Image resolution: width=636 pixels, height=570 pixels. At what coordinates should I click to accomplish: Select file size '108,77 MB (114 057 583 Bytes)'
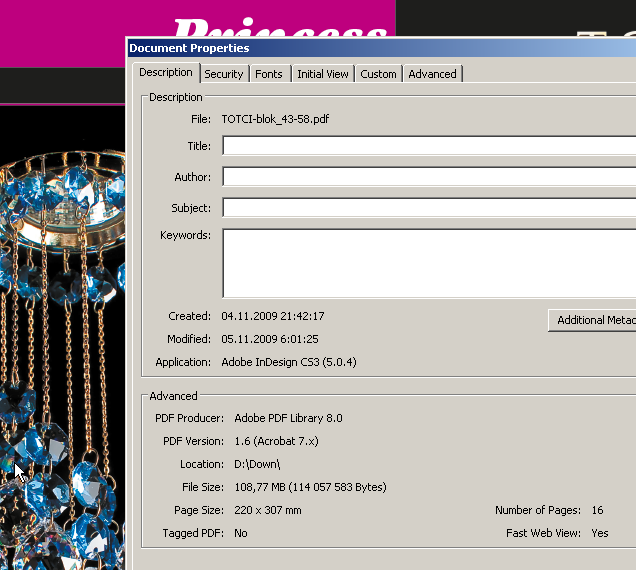tap(310, 487)
